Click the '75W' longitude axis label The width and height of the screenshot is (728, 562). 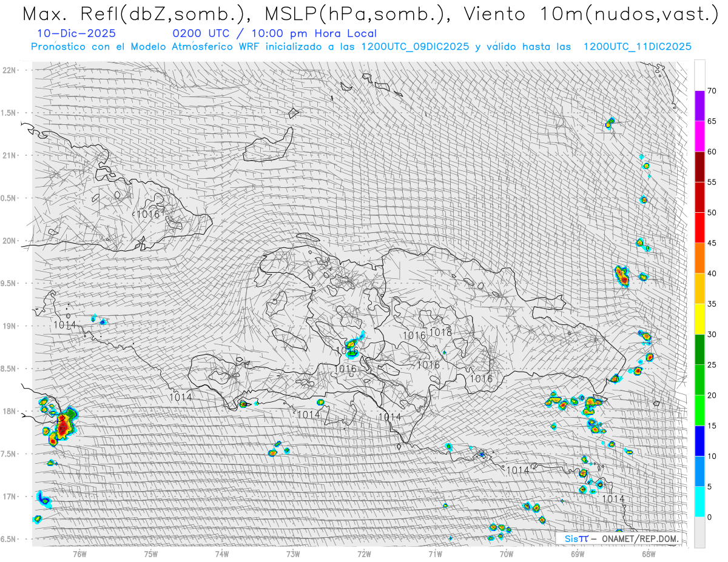click(151, 554)
